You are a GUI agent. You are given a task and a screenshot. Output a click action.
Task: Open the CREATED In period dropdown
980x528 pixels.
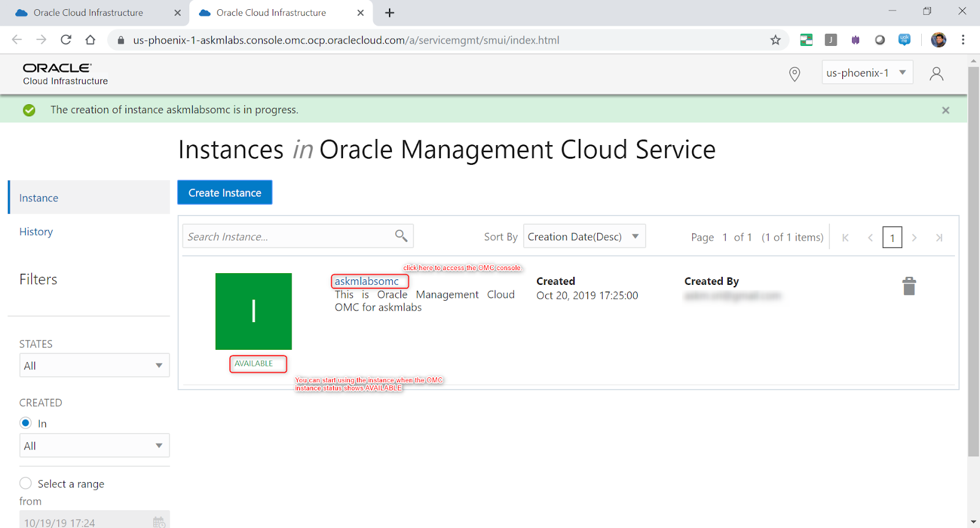point(94,445)
